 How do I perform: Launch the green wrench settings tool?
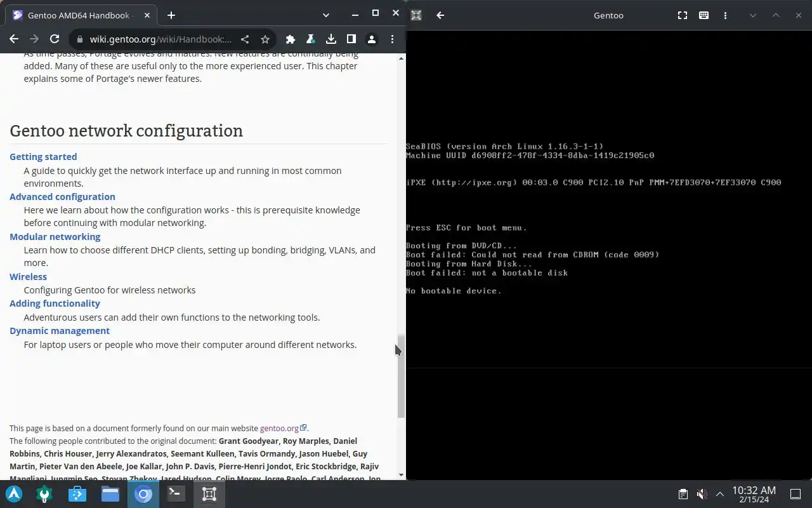44,494
